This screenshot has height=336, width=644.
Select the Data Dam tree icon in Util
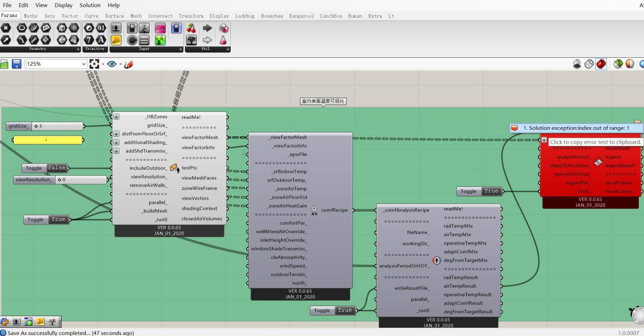pos(191,40)
